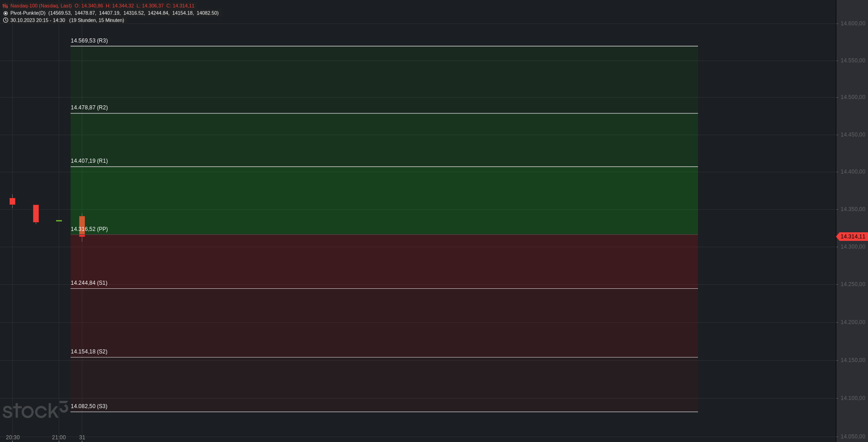Select the S3 pivot label 14.082,50
The height and width of the screenshot is (442, 868).
pyautogui.click(x=89, y=406)
